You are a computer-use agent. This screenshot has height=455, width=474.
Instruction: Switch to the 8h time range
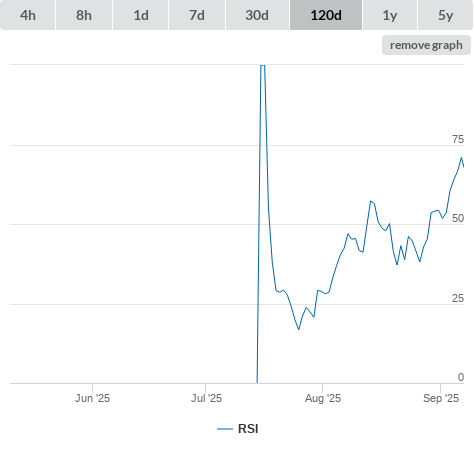click(84, 15)
